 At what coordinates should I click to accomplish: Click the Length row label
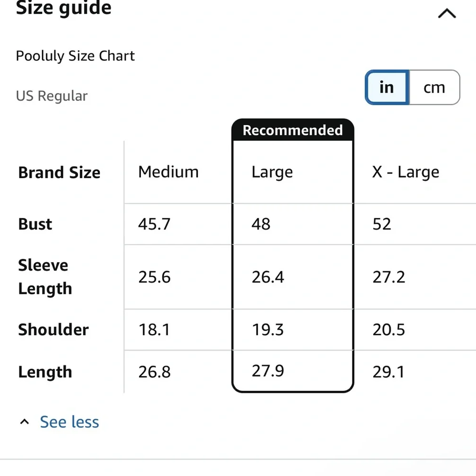[x=45, y=372]
